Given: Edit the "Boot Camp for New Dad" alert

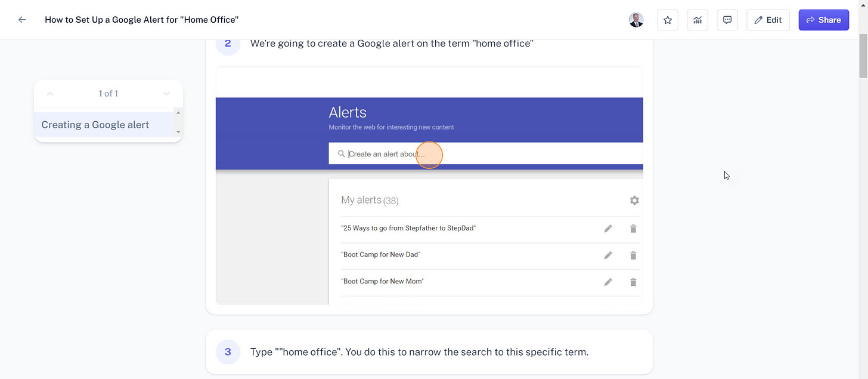Looking at the screenshot, I should (608, 255).
